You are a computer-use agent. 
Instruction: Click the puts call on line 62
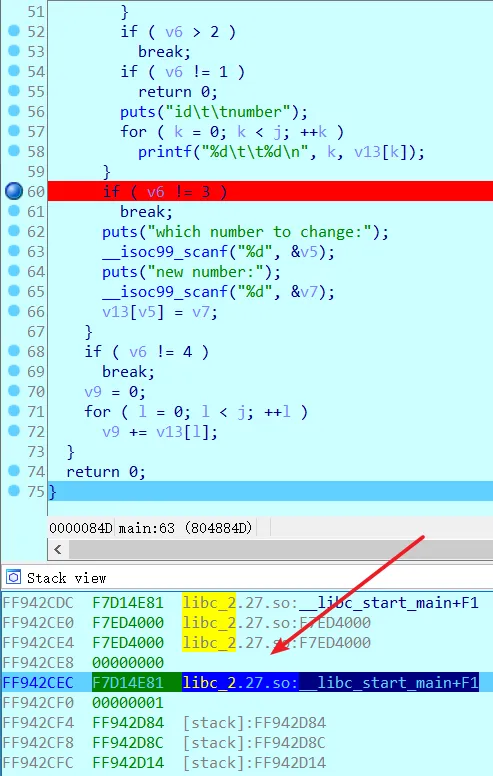coord(119,232)
